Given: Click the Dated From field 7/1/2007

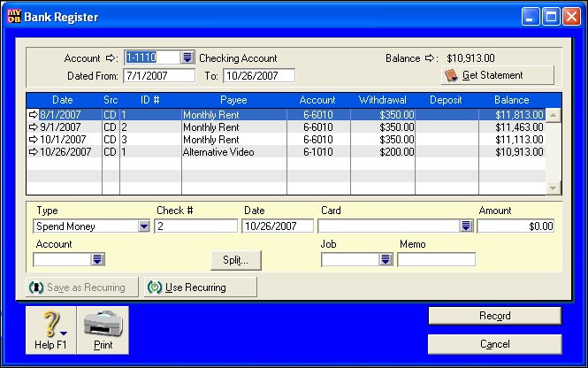Looking at the screenshot, I should point(159,75).
